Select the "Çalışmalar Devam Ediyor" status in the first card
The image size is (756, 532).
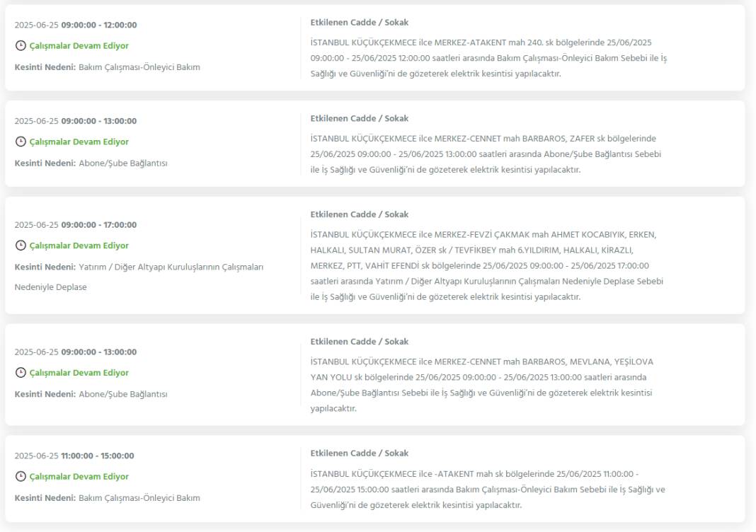(x=79, y=46)
